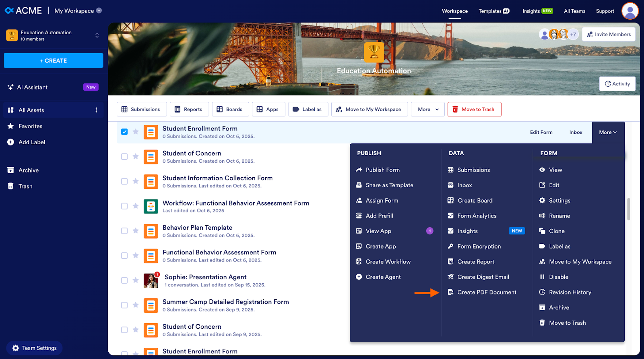Open the user profile avatar
This screenshot has width=644, height=359.
coord(630,11)
